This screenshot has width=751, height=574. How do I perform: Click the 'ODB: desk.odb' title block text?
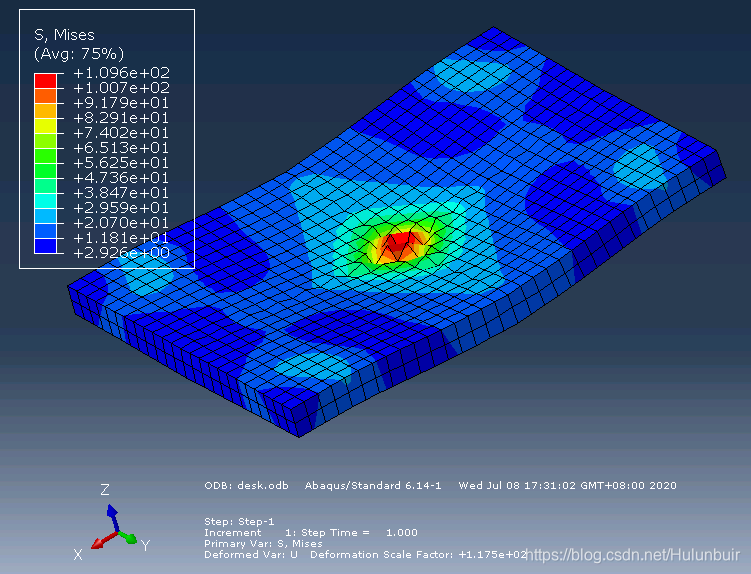click(247, 486)
